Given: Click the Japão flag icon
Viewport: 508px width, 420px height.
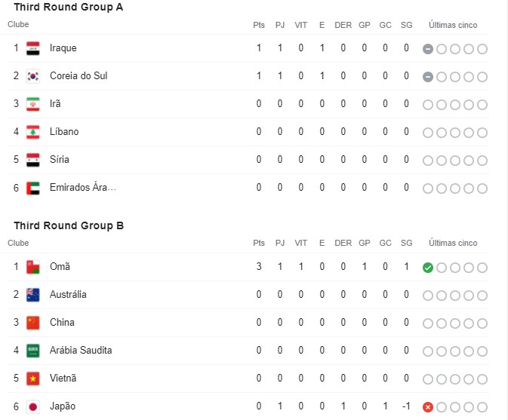Looking at the screenshot, I should pos(32,406).
